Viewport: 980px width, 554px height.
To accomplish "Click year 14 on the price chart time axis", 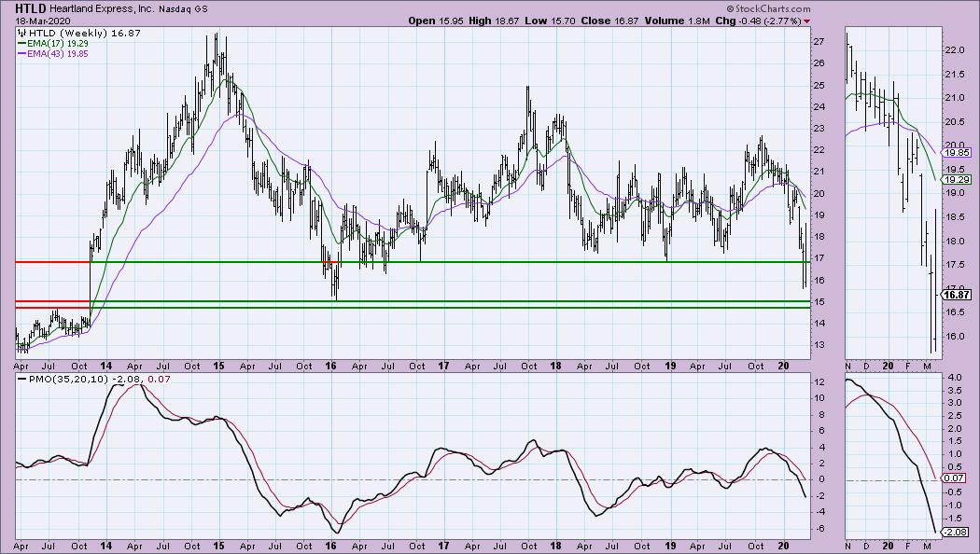I will click(x=106, y=366).
